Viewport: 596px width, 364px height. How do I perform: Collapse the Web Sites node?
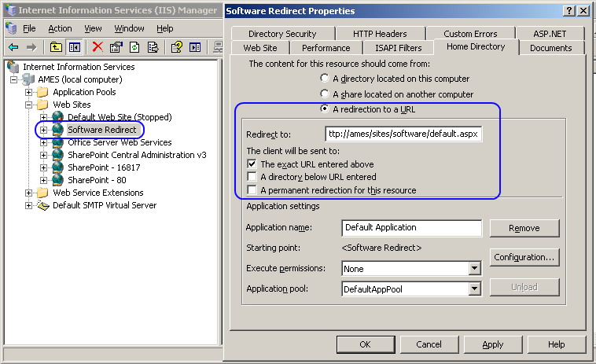(x=28, y=105)
